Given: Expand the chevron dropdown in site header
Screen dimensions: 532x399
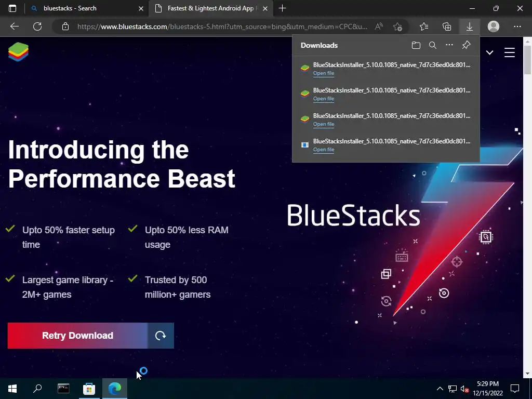Looking at the screenshot, I should click(489, 52).
